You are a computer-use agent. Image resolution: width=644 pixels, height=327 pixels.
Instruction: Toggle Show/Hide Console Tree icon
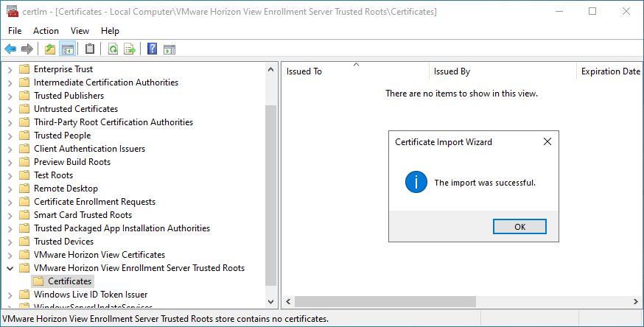click(67, 49)
